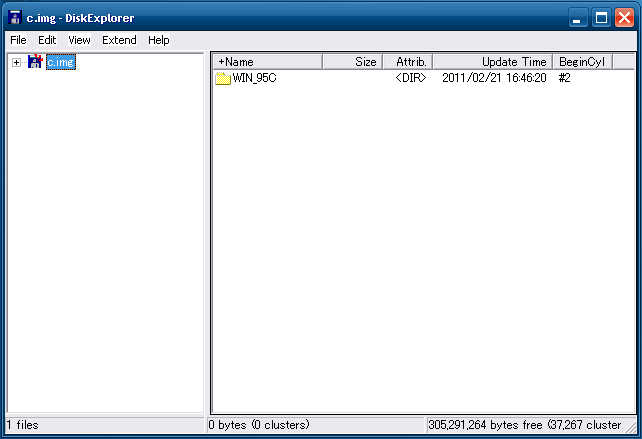The image size is (642, 439).
Task: Click the '305,291,264 bytes free' status text
Action: (485, 425)
